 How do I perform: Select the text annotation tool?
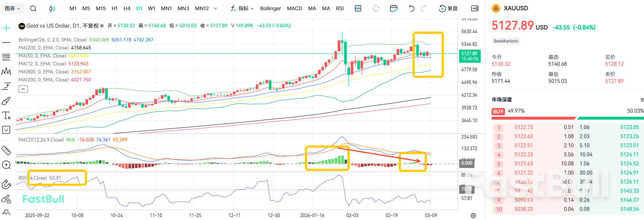[6, 116]
